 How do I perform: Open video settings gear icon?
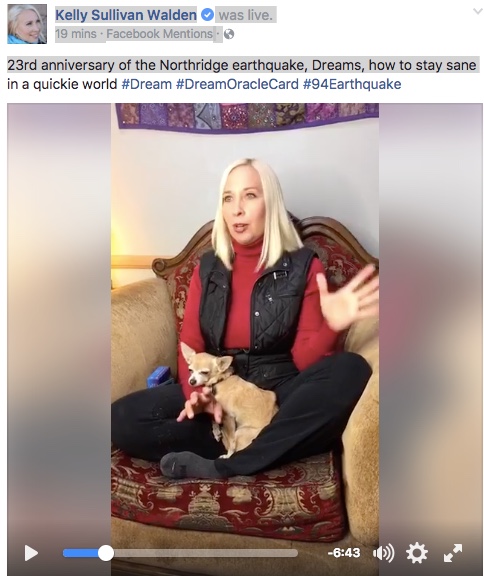pos(417,553)
